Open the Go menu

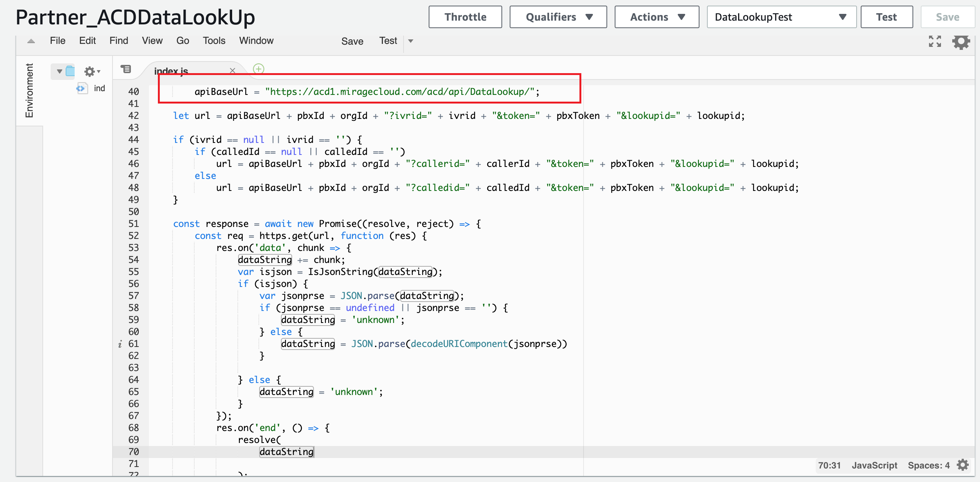pyautogui.click(x=183, y=41)
